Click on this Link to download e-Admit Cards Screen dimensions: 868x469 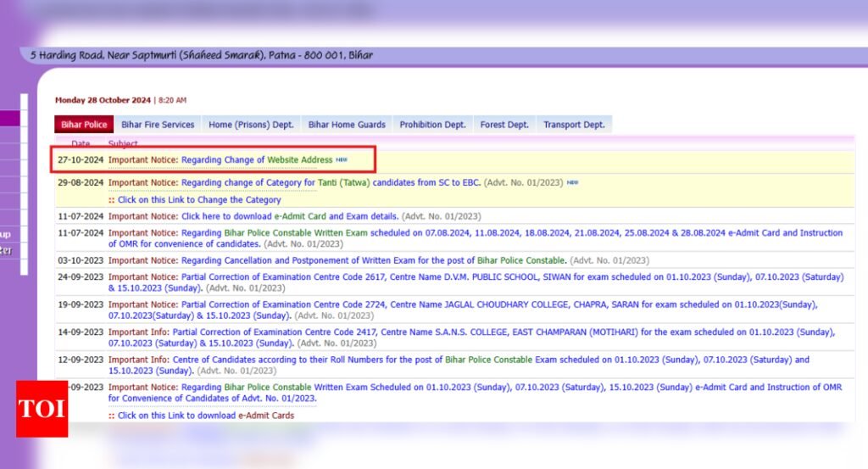(x=205, y=416)
